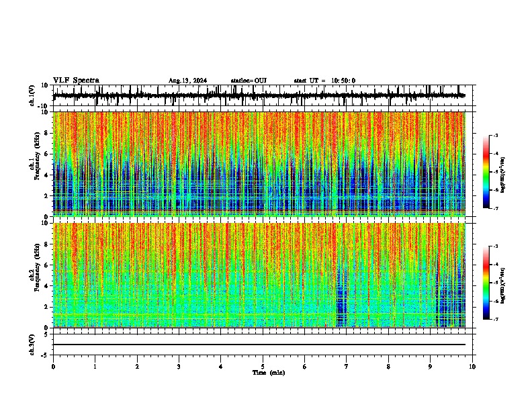Select the date text "Aug.13, 2024"
532x411 pixels.
(187, 81)
